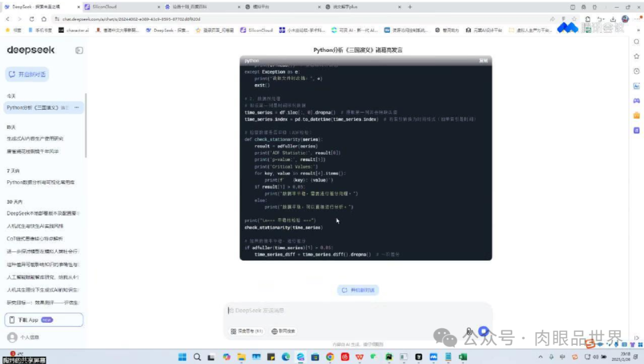Open the 生成式AI内容生产使用研究 conversation
The width and height of the screenshot is (644, 364).
[x=35, y=139]
